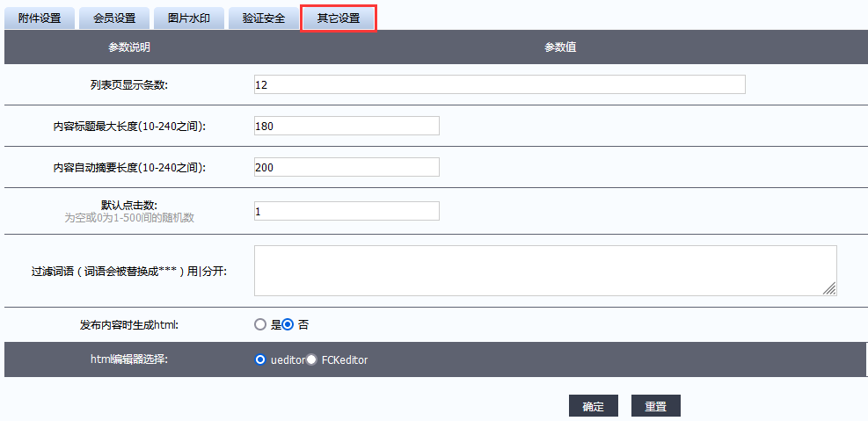Click the filter words textarea resize handle
Screen dimensions: 868x421
click(x=829, y=289)
